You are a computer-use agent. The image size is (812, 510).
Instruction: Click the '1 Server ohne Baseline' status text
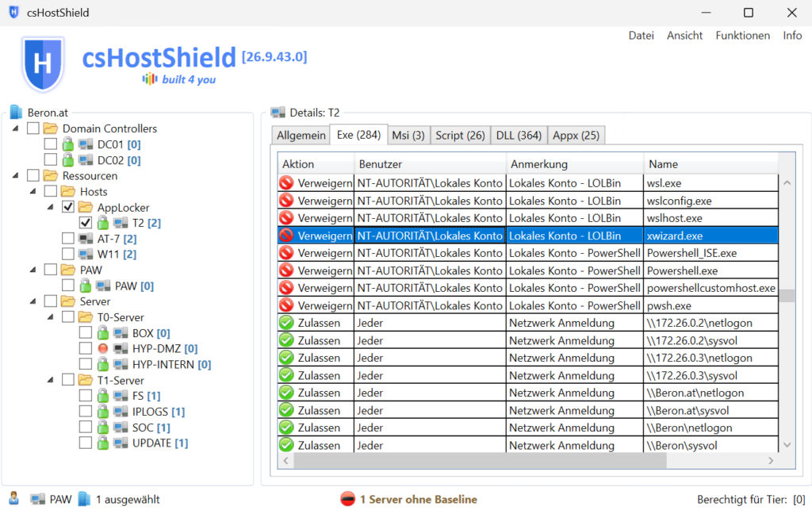click(x=419, y=499)
